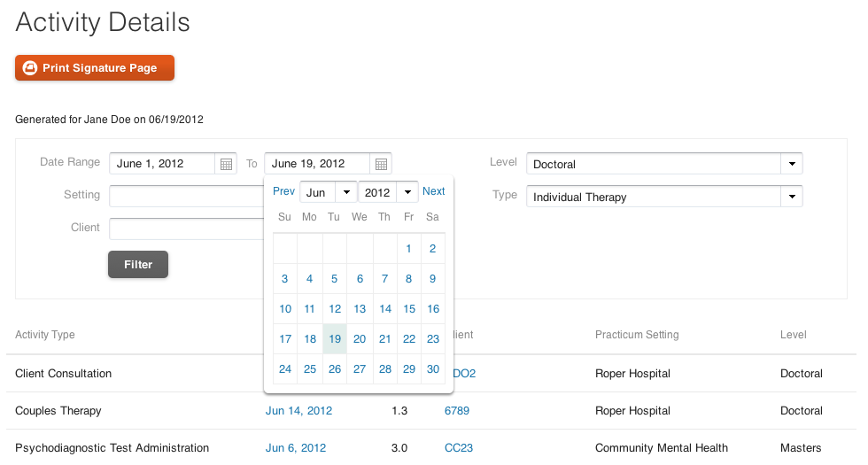Viewport: 868px width, 465px height.
Task: Open calendar icon beside June 1, 2012
Action: (x=226, y=164)
